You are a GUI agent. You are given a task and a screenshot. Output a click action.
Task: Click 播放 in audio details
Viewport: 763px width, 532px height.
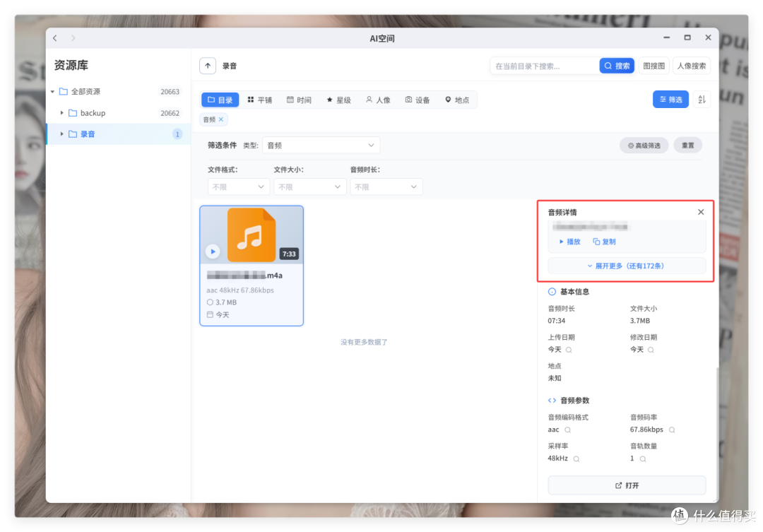pyautogui.click(x=569, y=242)
